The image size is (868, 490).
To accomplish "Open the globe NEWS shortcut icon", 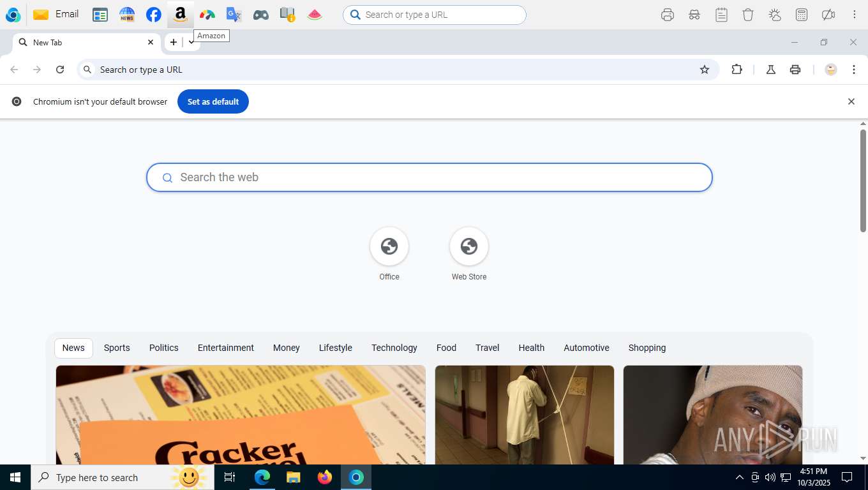I will pos(127,15).
